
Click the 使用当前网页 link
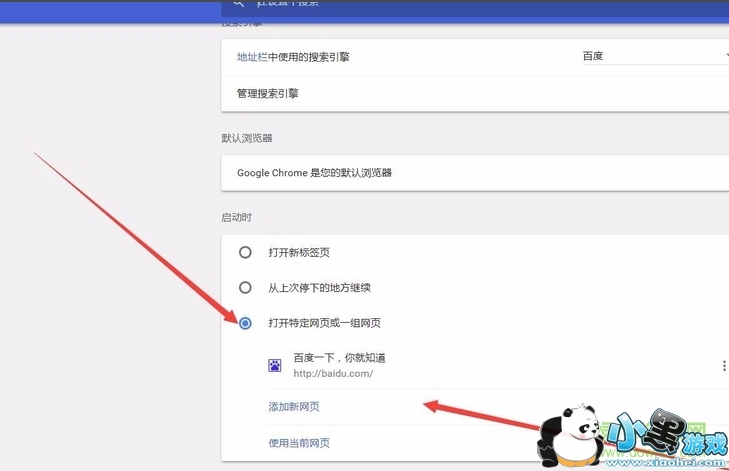pyautogui.click(x=299, y=443)
